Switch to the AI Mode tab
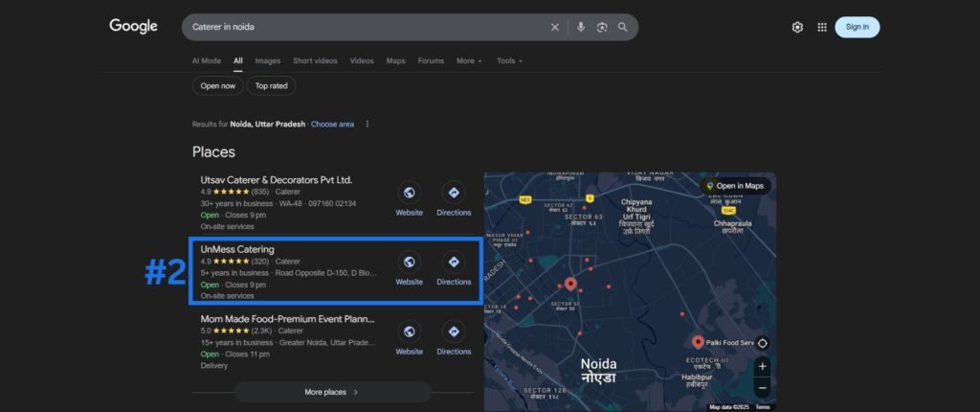The image size is (980, 412). tap(206, 60)
